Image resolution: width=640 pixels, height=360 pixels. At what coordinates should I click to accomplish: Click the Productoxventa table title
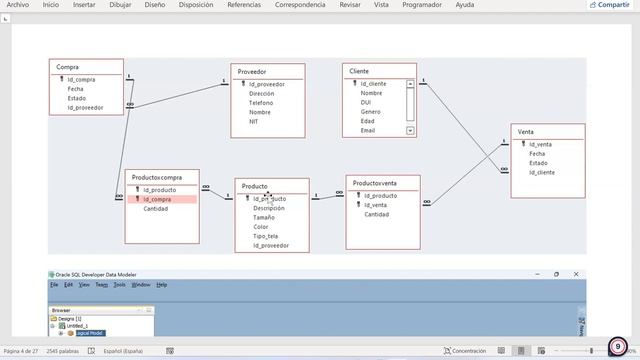click(x=375, y=183)
